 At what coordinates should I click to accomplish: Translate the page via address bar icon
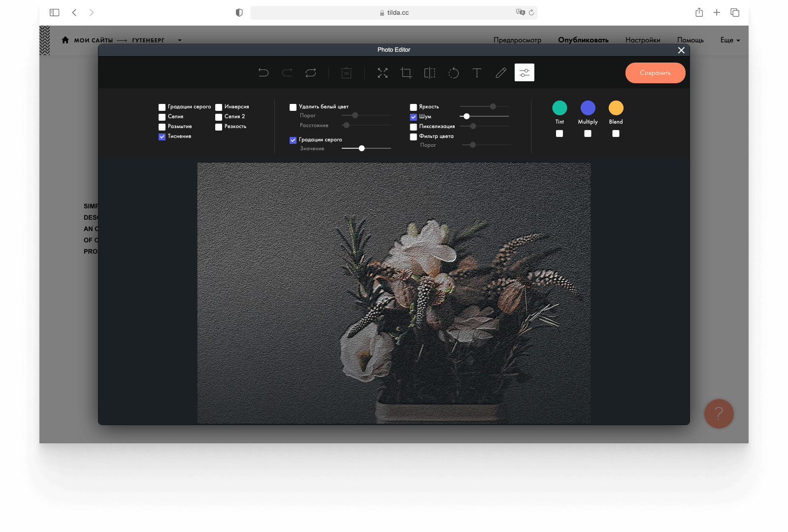520,12
